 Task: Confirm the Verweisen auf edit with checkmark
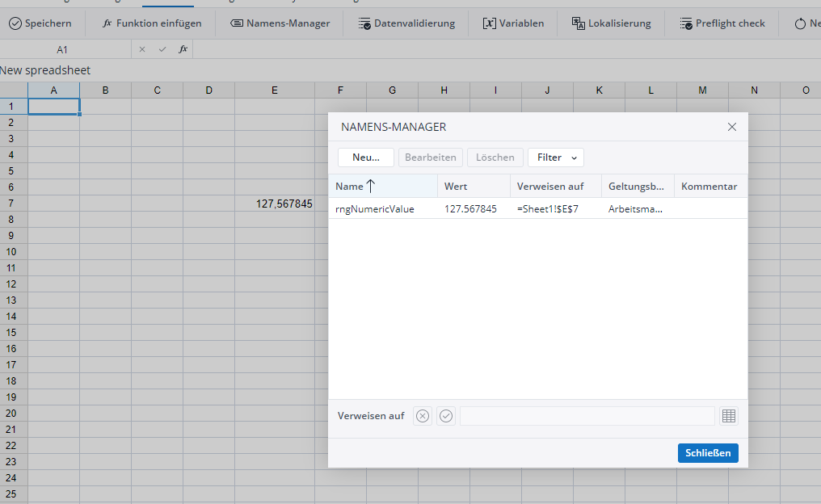point(446,416)
